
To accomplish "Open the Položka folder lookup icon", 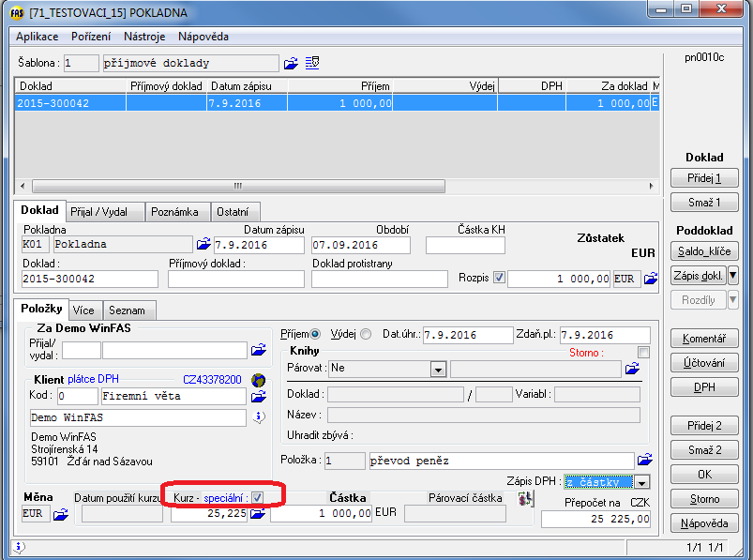I will [644, 460].
